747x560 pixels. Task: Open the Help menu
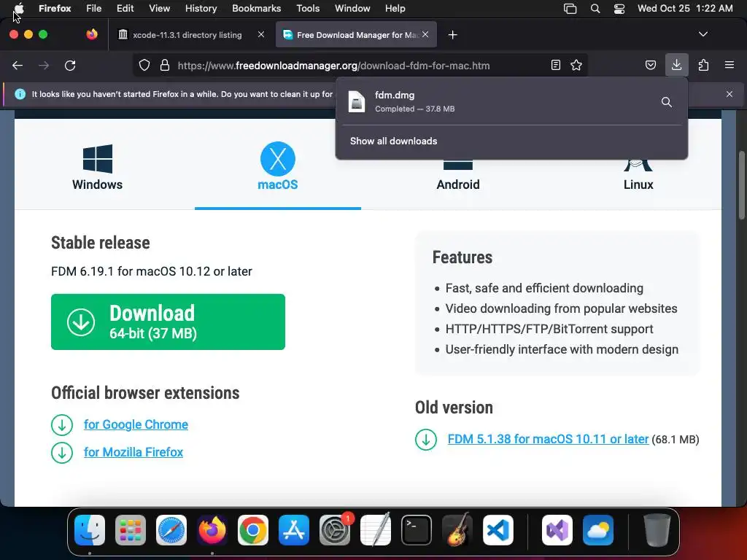(395, 8)
